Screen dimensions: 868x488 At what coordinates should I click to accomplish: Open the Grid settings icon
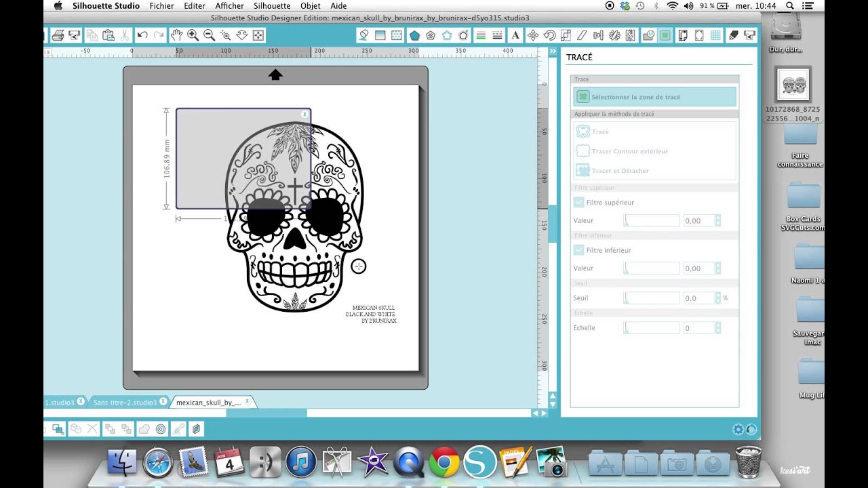(715, 35)
